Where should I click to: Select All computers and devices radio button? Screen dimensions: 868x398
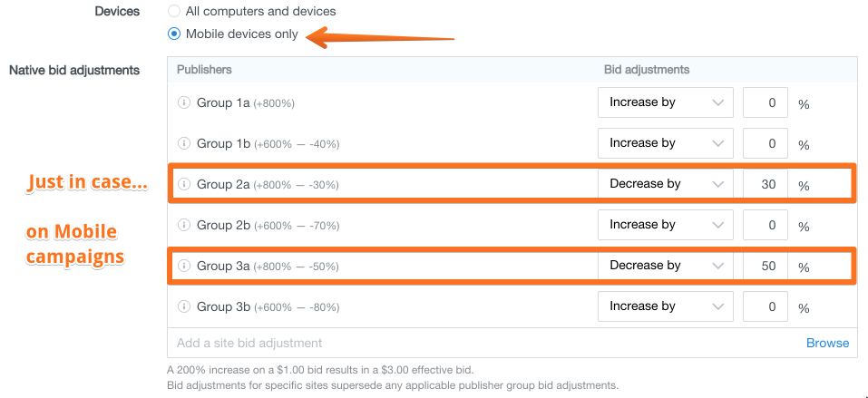coord(174,11)
